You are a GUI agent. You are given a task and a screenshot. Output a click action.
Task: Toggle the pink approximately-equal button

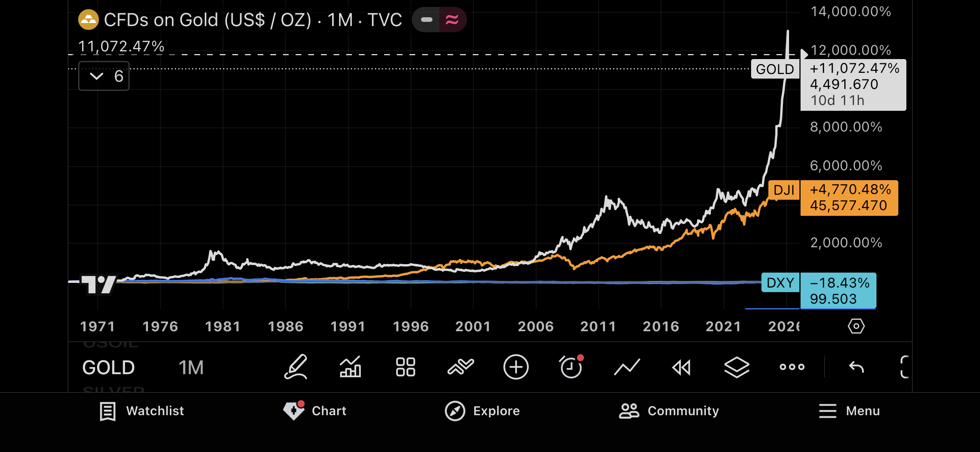point(452,20)
